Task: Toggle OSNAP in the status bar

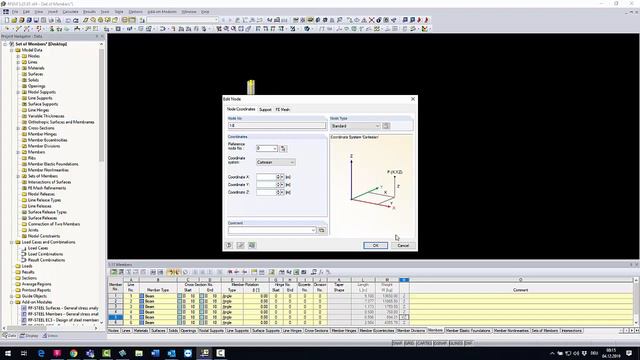Action: point(440,343)
